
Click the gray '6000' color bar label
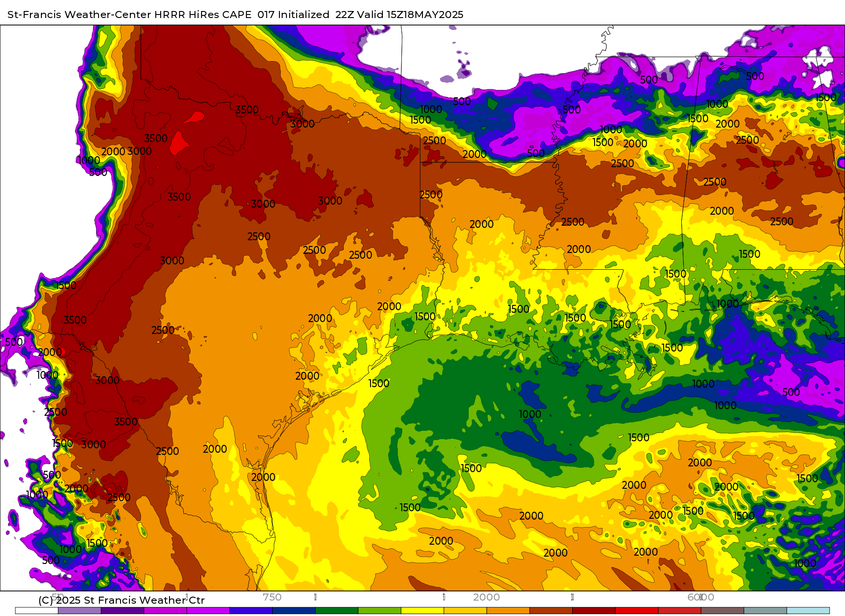tap(701, 597)
